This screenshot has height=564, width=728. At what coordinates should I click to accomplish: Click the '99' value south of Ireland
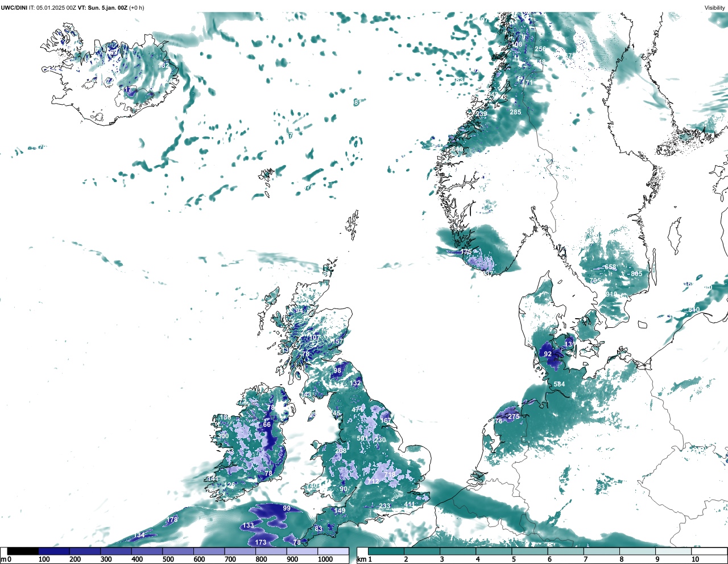287,508
